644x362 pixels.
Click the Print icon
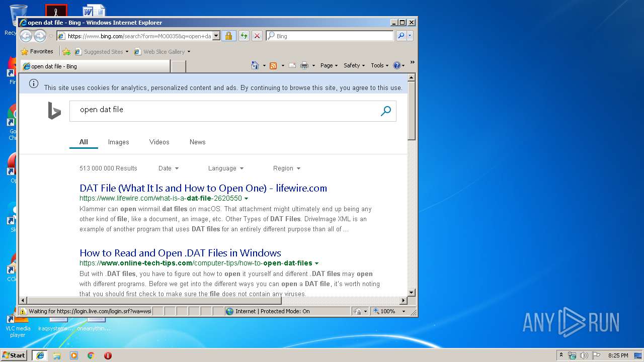(304, 65)
